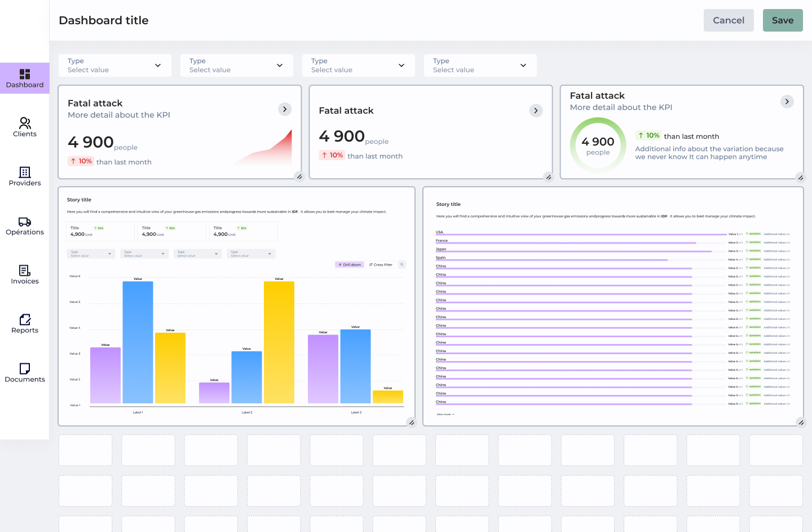Open third small Type dropdown inside chart card
This screenshot has width=812, height=532.
click(x=198, y=254)
